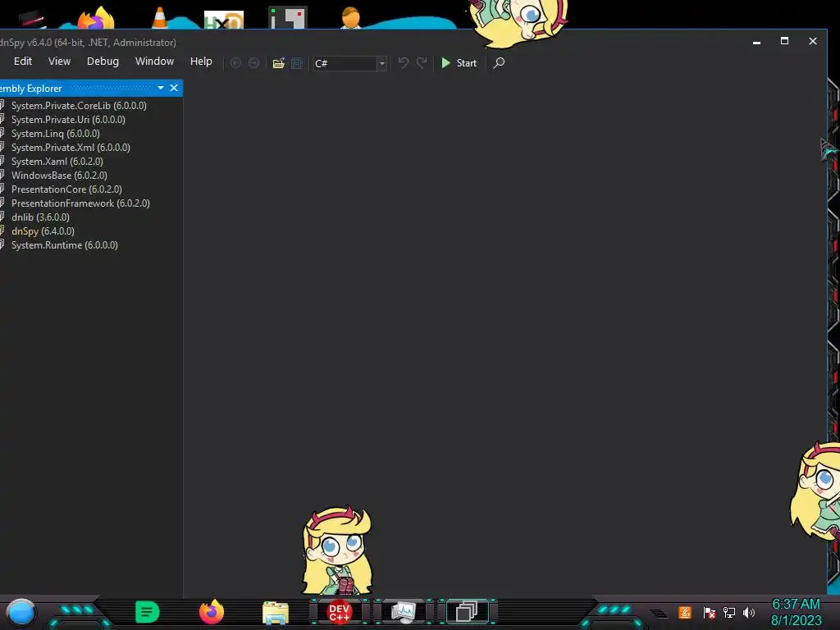Select dnlib (3.6.0.0) assembly
Viewport: 840px width, 630px height.
click(x=40, y=217)
